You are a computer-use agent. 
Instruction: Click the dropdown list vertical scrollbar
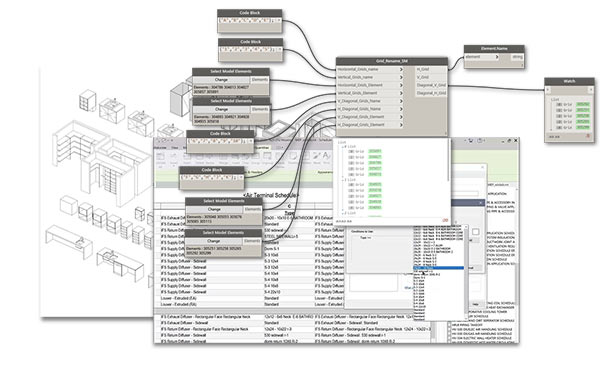[x=466, y=271]
